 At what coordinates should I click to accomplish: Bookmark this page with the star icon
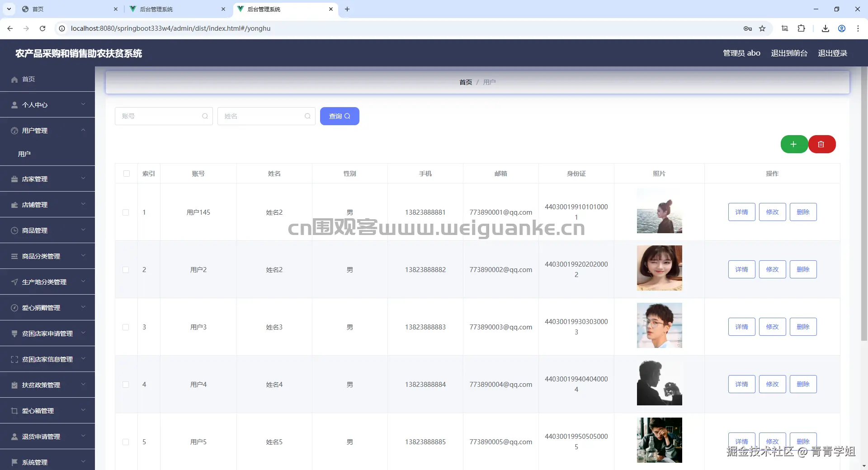tap(762, 28)
